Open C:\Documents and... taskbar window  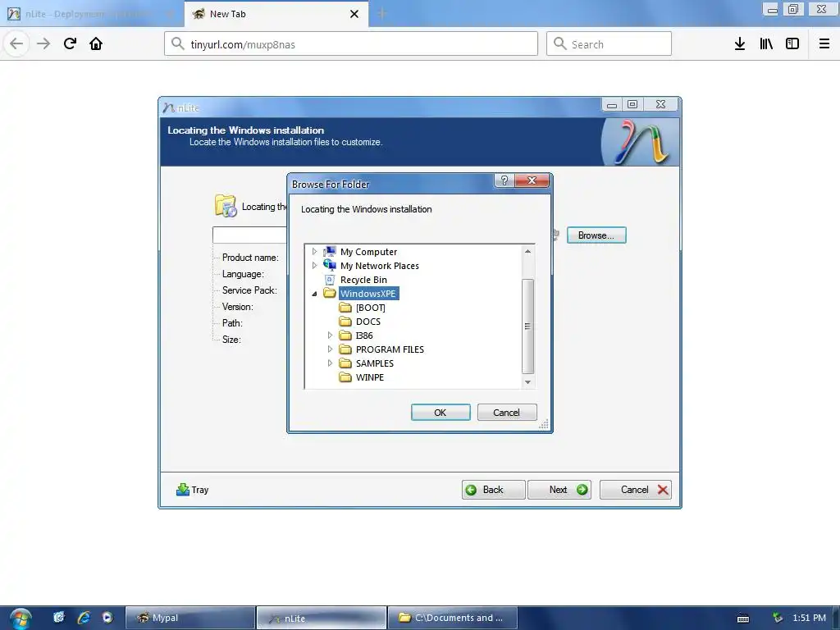click(x=453, y=618)
